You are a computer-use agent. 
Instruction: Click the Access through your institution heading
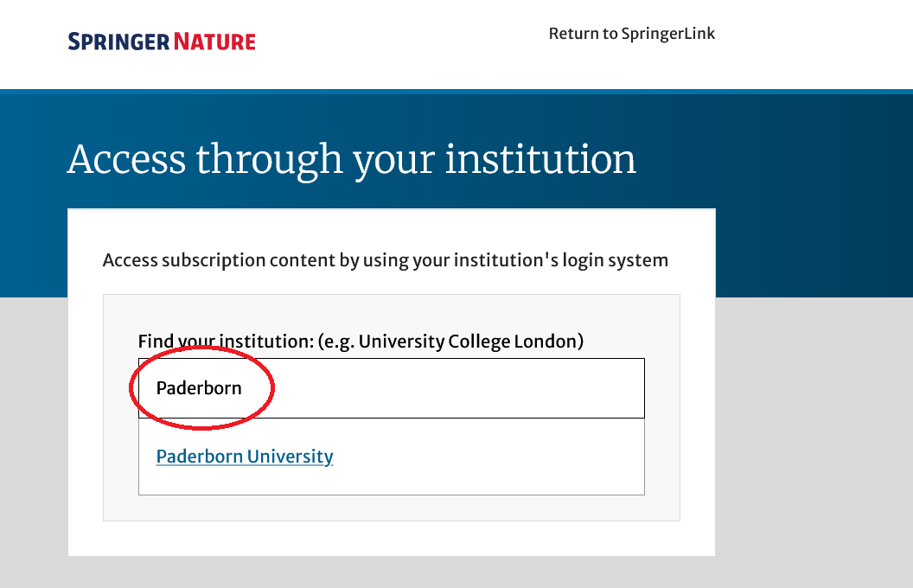[x=352, y=159]
